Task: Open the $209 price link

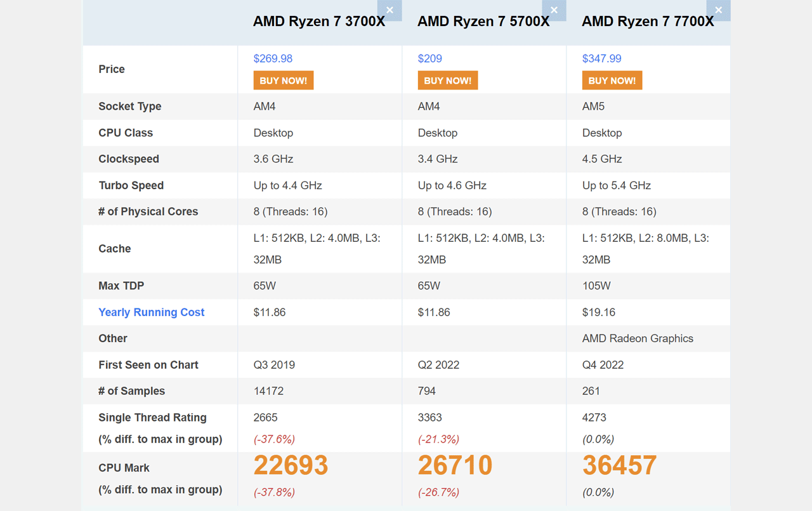Action: (430, 58)
